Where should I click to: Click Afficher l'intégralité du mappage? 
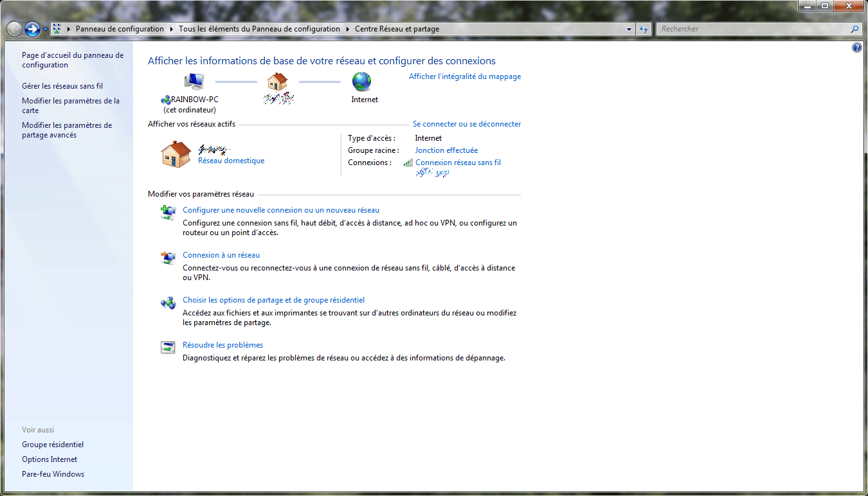465,76
